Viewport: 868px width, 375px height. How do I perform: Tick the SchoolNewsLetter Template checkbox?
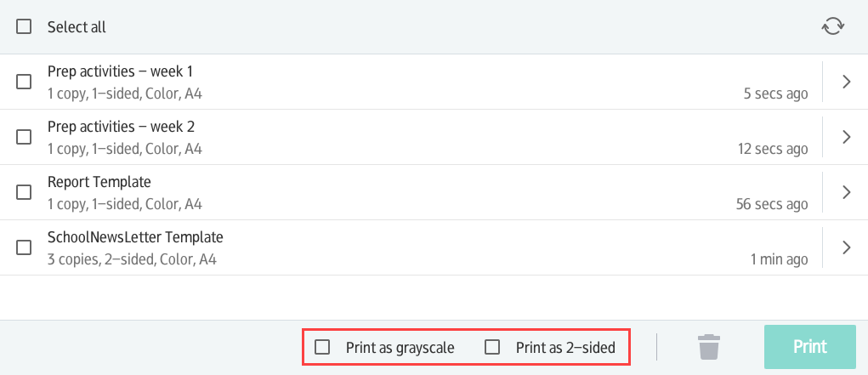click(24, 247)
